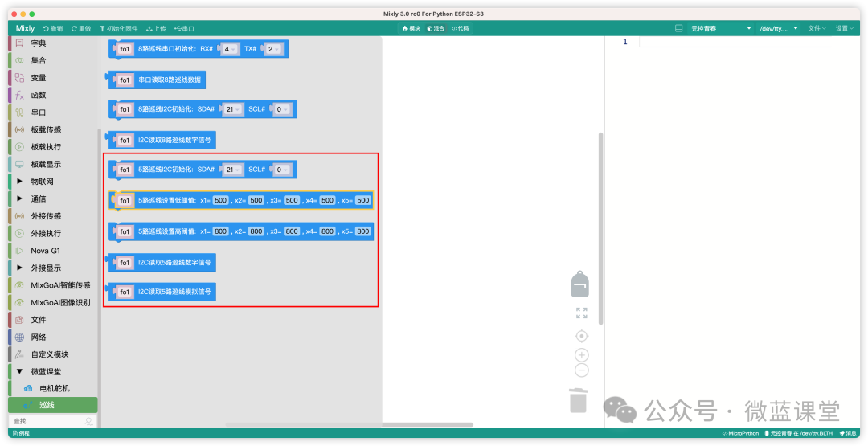Open the 文件 menu in top bar
The width and height of the screenshot is (868, 446).
[817, 28]
